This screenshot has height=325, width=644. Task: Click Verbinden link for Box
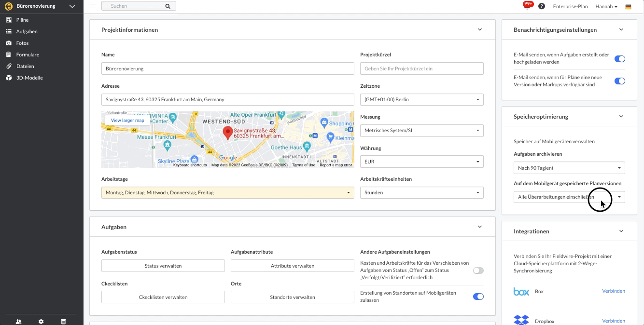(614, 291)
